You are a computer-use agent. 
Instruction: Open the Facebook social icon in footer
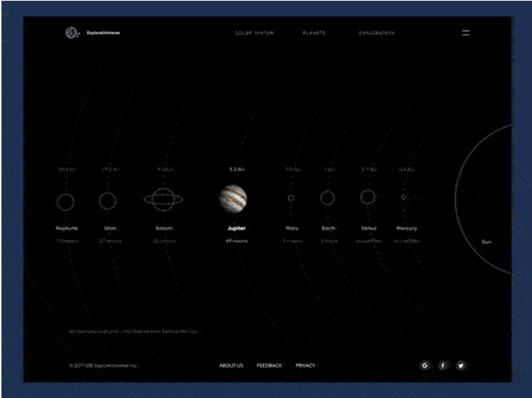443,365
